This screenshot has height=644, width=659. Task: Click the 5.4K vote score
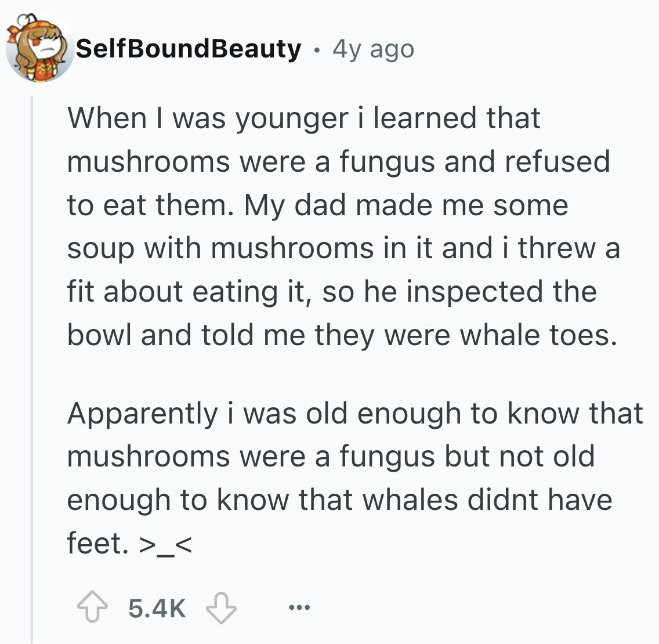click(x=157, y=607)
